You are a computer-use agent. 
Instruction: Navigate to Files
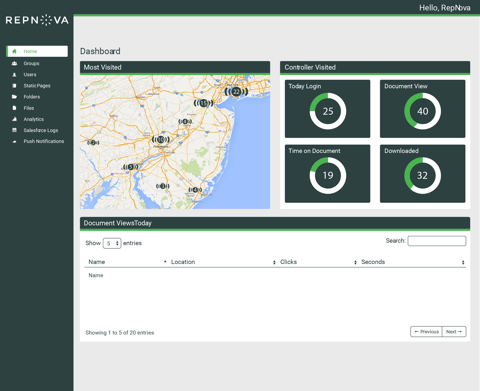29,108
